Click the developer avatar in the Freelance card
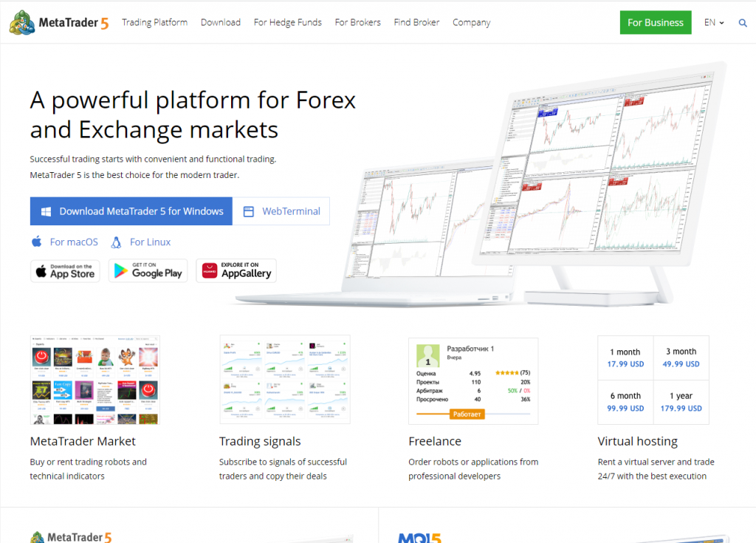 click(x=428, y=356)
